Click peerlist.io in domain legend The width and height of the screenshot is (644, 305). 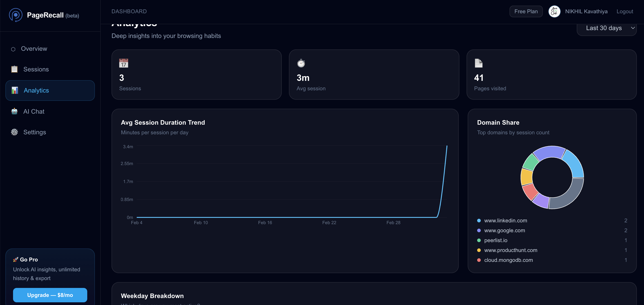click(496, 240)
